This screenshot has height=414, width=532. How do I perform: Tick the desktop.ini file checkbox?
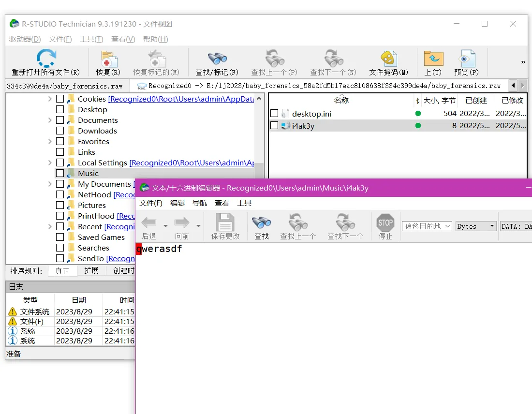tap(274, 114)
